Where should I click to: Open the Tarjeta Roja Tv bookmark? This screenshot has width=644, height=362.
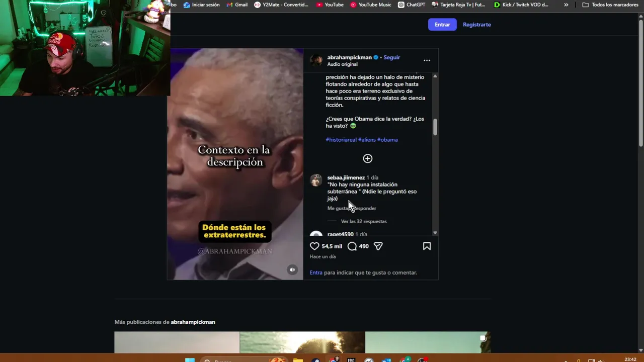(458, 5)
